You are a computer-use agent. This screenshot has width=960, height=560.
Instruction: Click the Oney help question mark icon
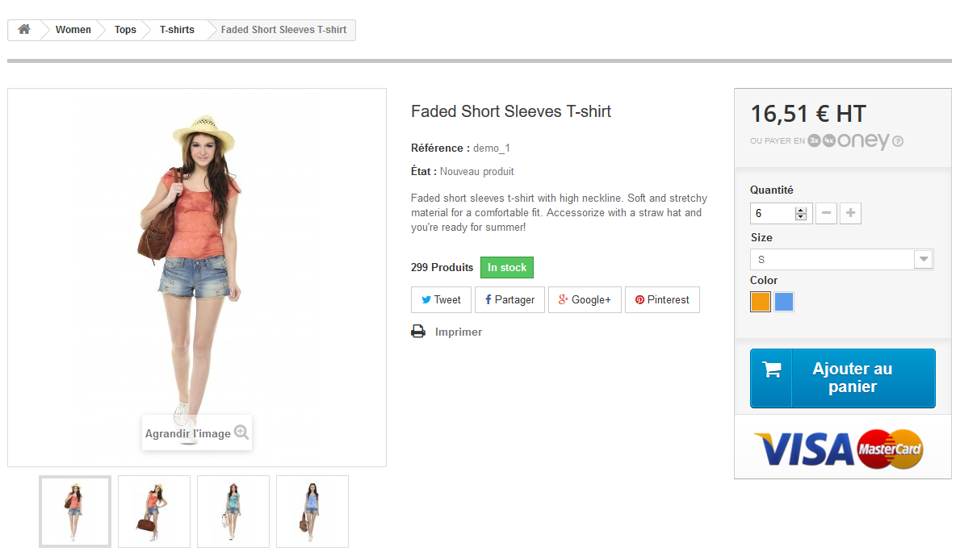(898, 141)
